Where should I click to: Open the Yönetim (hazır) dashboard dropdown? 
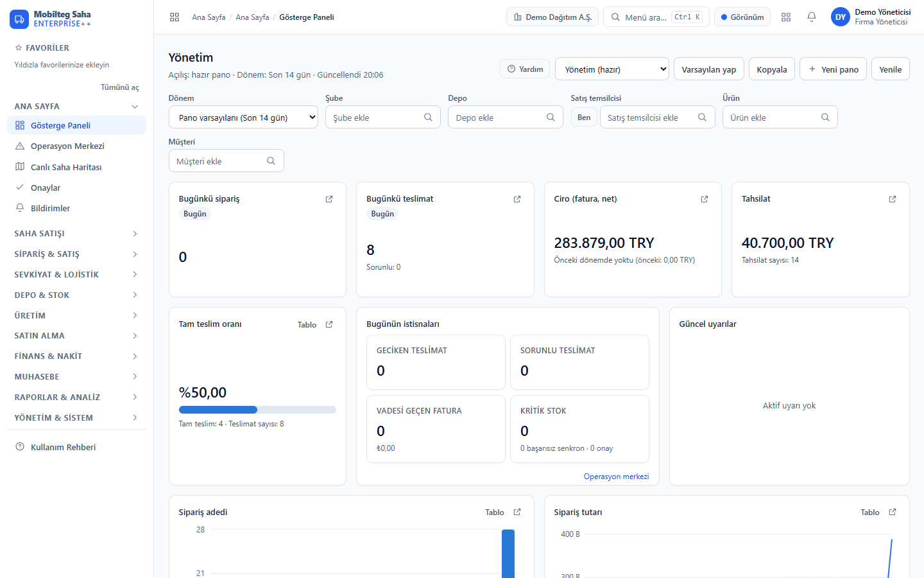point(612,69)
